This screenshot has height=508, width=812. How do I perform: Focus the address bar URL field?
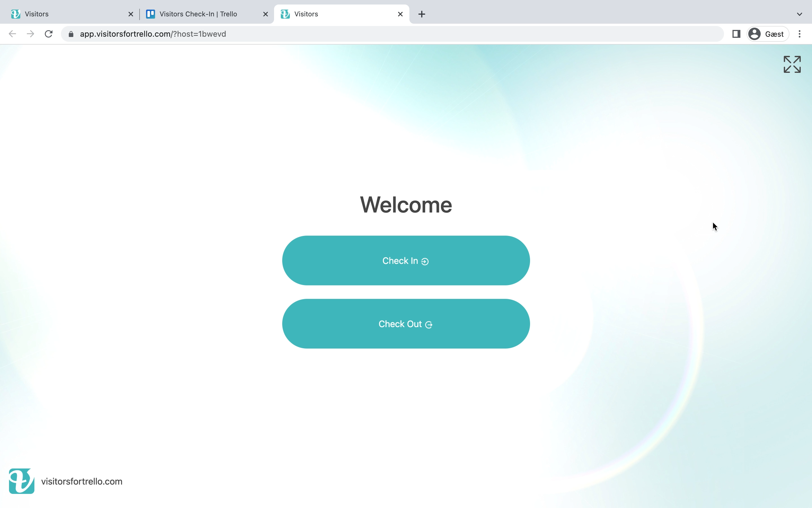point(392,34)
